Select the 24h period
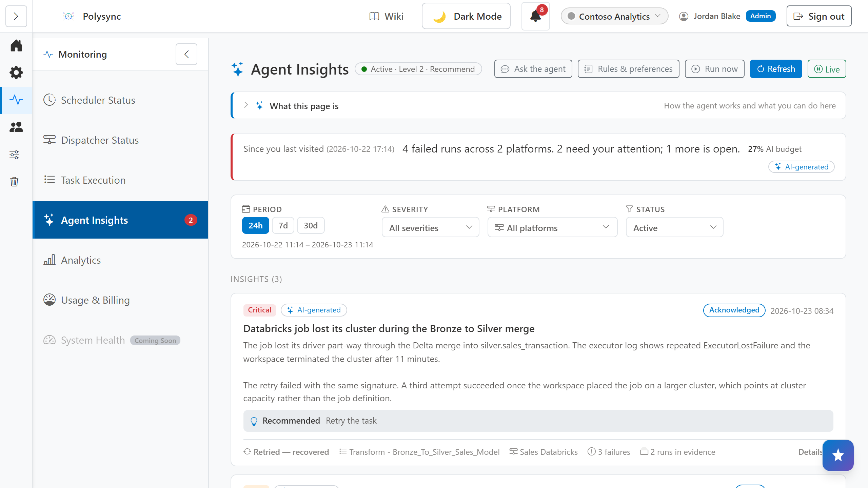 pos(255,225)
